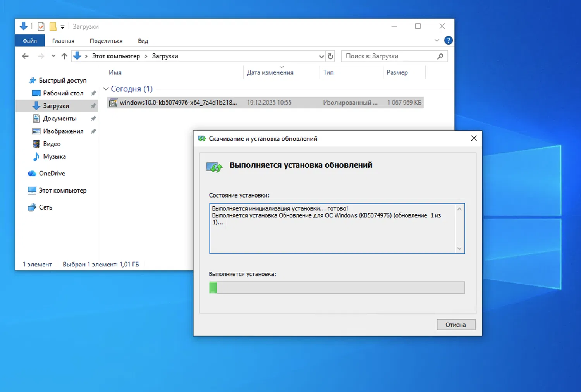This screenshot has width=581, height=392.
Task: Select Быстрый доступ in the navigation pane
Action: coord(62,80)
